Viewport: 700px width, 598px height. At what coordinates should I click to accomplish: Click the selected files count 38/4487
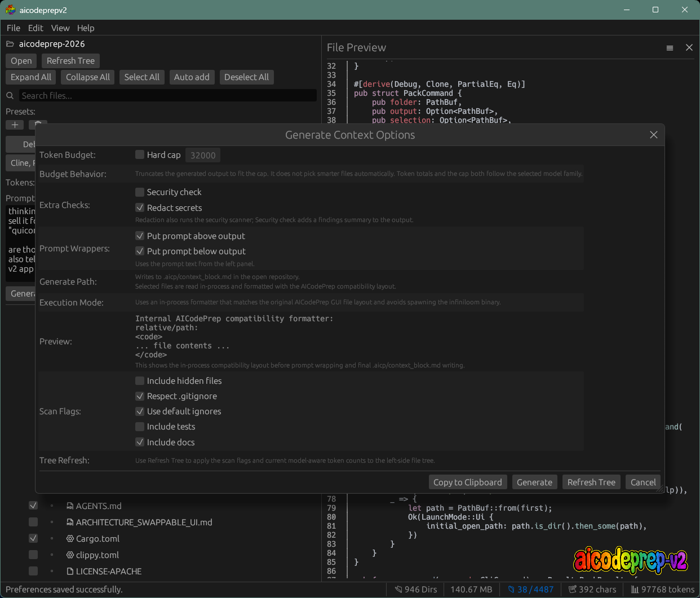531,590
